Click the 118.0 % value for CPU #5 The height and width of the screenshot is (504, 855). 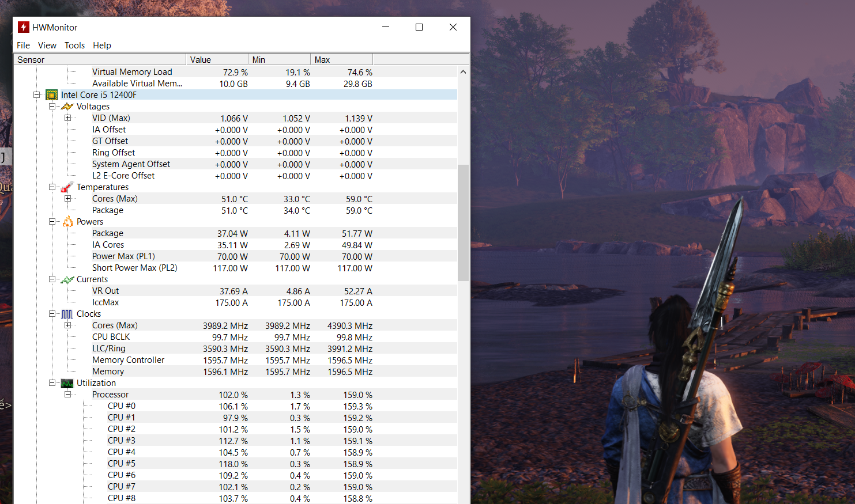233,464
